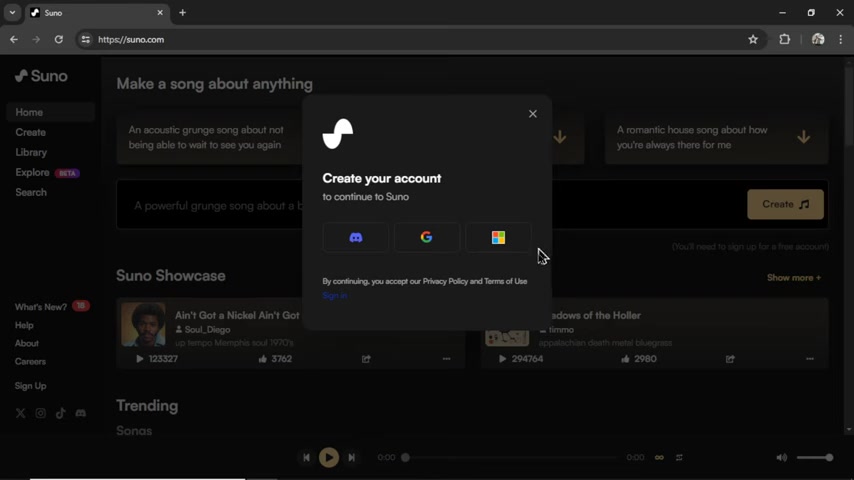Share the Ain't Got a Nickel song
The image size is (854, 480).
coord(366,359)
